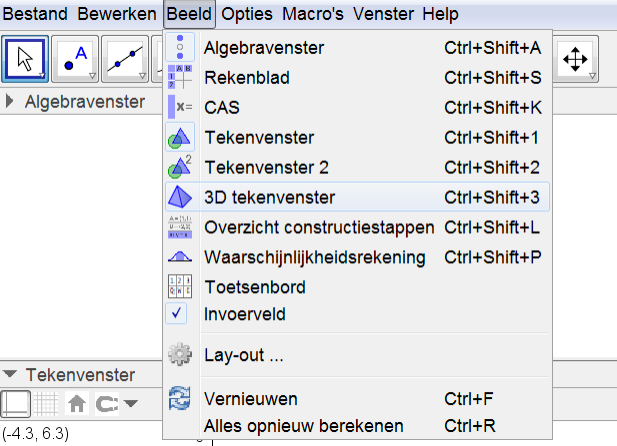The width and height of the screenshot is (617, 446).
Task: Click the CAS view icon
Action: [x=180, y=107]
